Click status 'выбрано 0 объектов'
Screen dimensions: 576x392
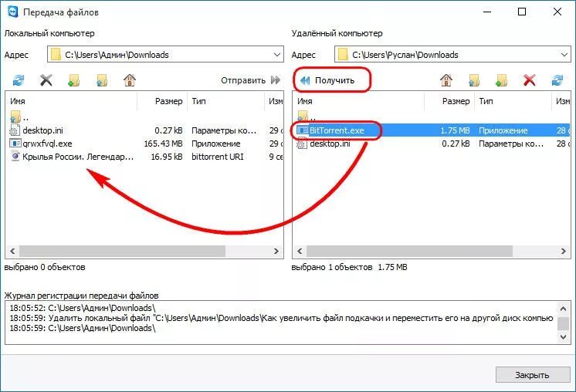[45, 267]
